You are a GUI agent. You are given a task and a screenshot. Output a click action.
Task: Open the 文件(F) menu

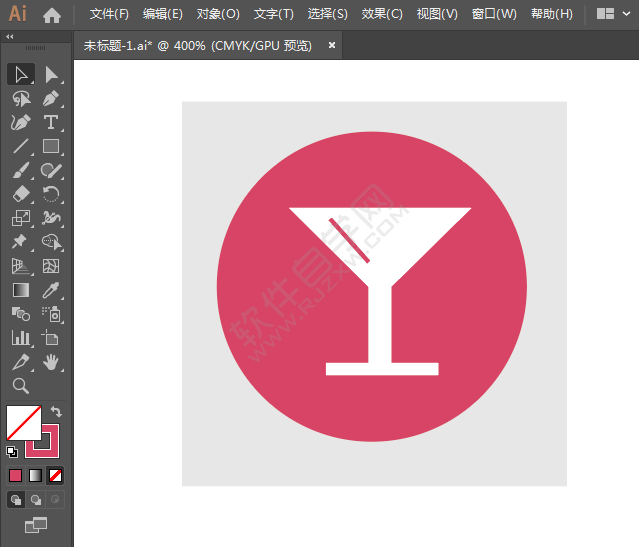coord(109,14)
